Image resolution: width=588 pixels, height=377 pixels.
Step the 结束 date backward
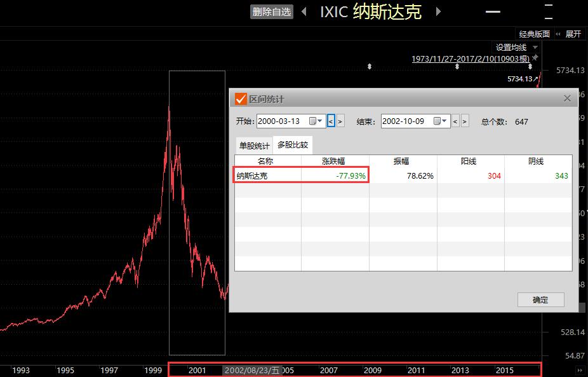click(455, 121)
